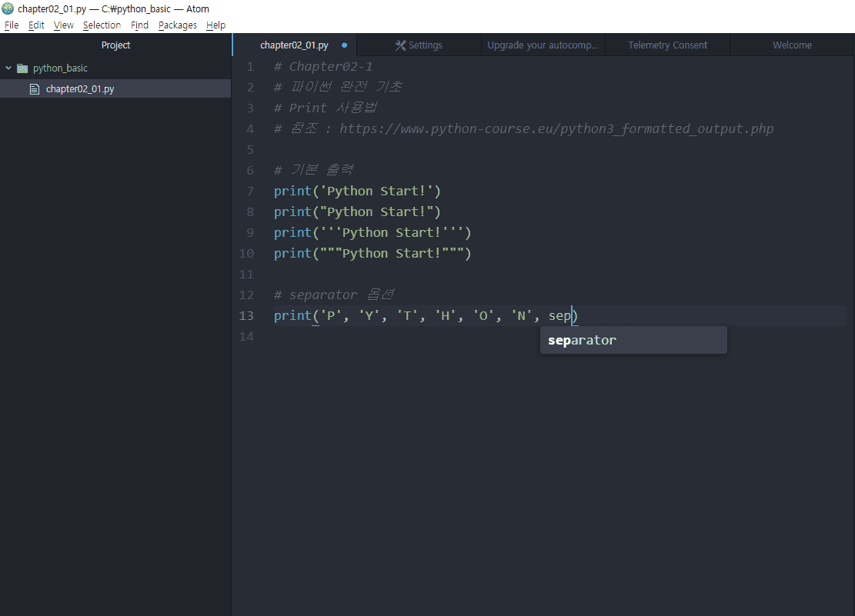
Task: Click the python_basic folder icon
Action: pos(22,68)
